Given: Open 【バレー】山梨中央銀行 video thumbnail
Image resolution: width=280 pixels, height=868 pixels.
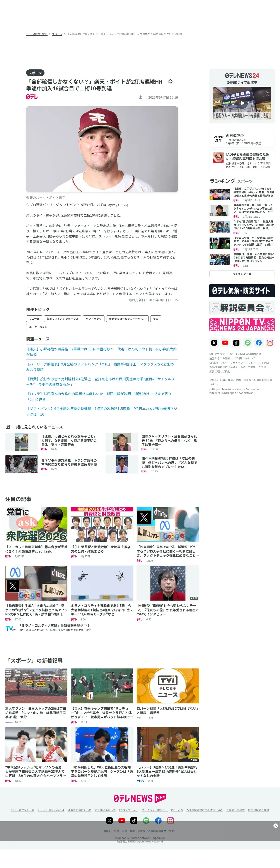Looking at the screenshot, I should coord(168,745).
